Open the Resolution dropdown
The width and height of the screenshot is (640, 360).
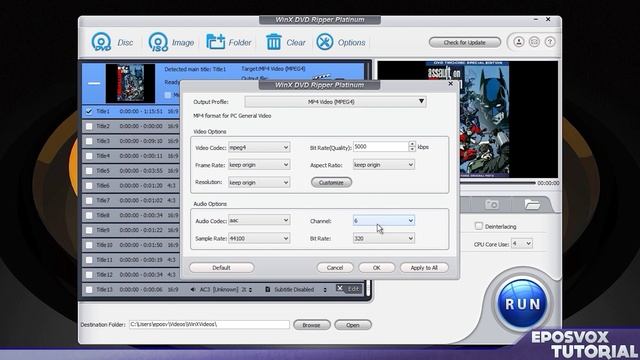(259, 182)
